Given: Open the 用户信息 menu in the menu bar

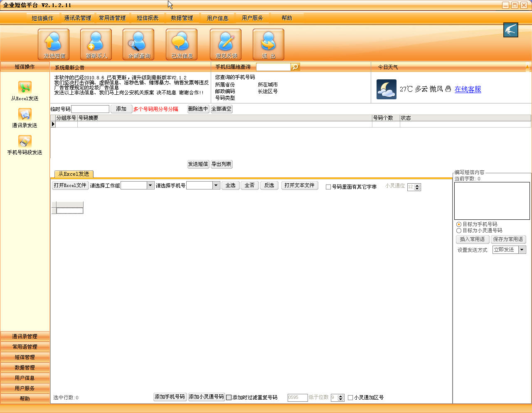Looking at the screenshot, I should click(x=217, y=18).
